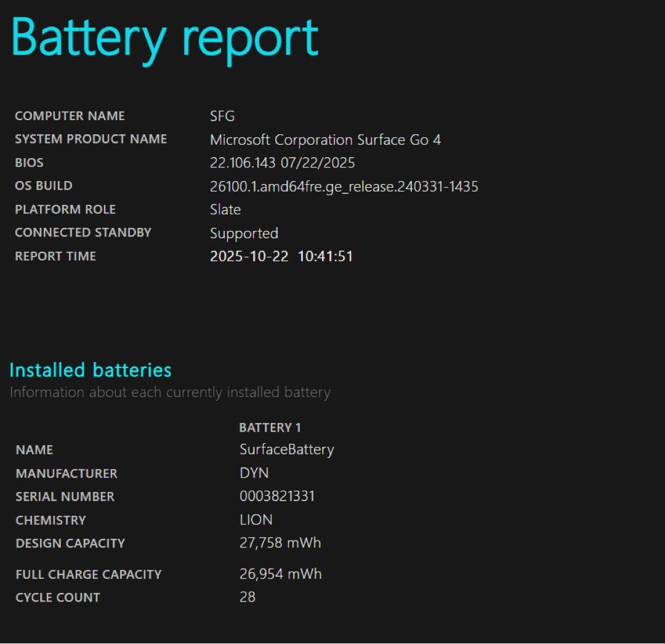Image resolution: width=665 pixels, height=644 pixels.
Task: Select the Slate platform role value
Action: [224, 210]
